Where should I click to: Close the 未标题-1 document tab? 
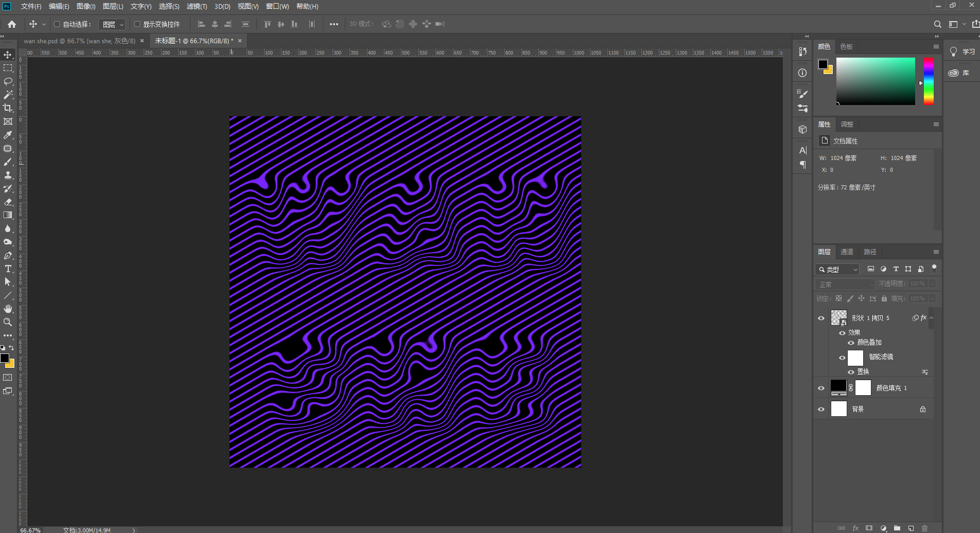(240, 41)
